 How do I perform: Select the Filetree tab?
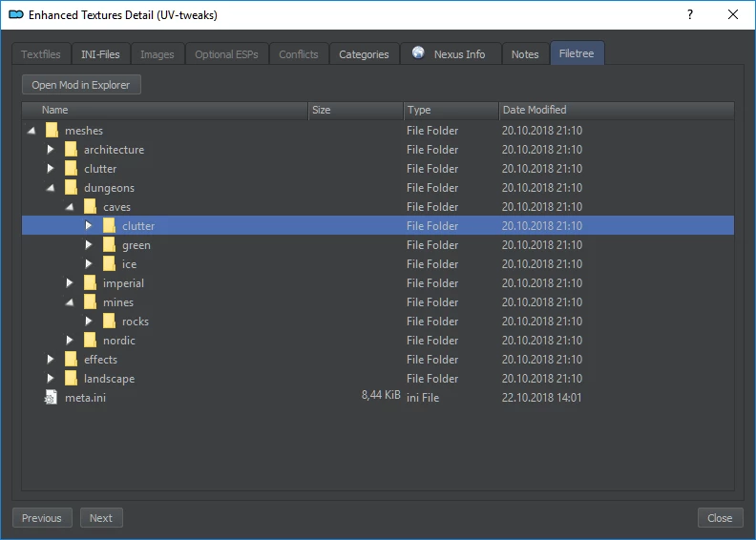pyautogui.click(x=577, y=53)
